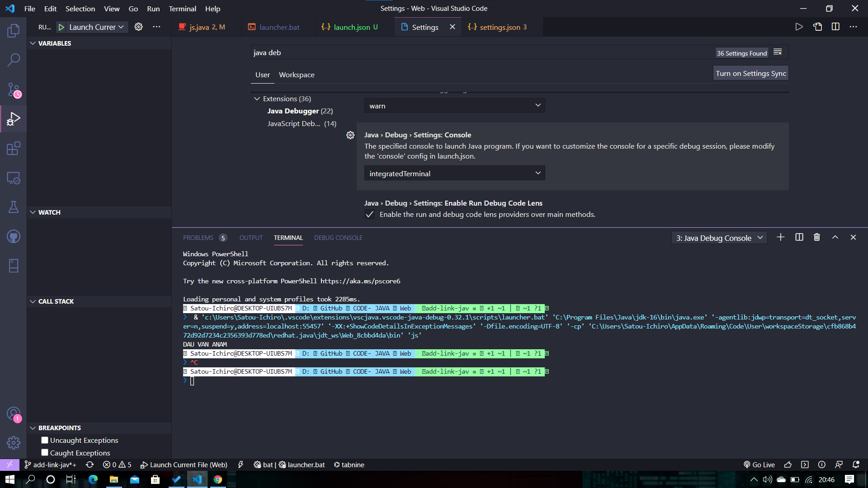The width and height of the screenshot is (868, 488).
Task: Switch to Workspace settings scope
Action: (297, 75)
